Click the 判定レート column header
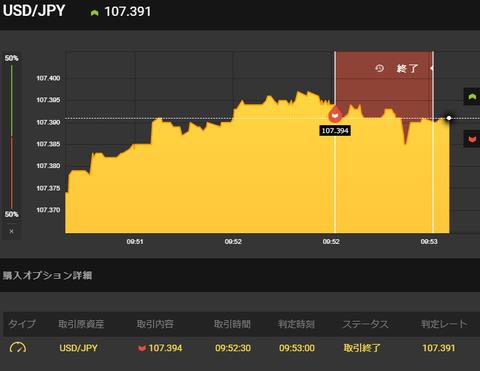Viewport: 480px width, 371px height. tap(444, 324)
